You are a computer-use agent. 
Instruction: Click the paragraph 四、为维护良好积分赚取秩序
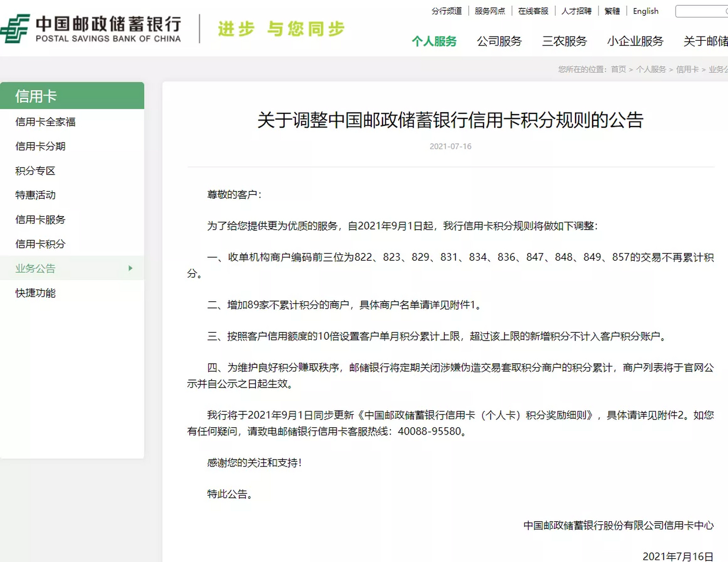pos(450,375)
